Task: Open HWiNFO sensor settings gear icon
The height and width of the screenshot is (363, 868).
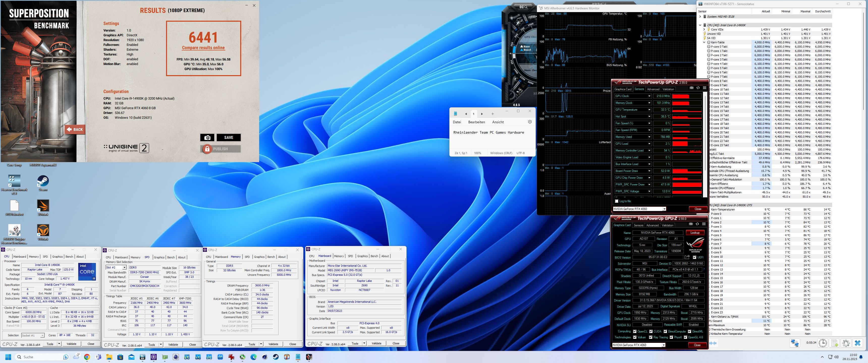Action: [846, 343]
